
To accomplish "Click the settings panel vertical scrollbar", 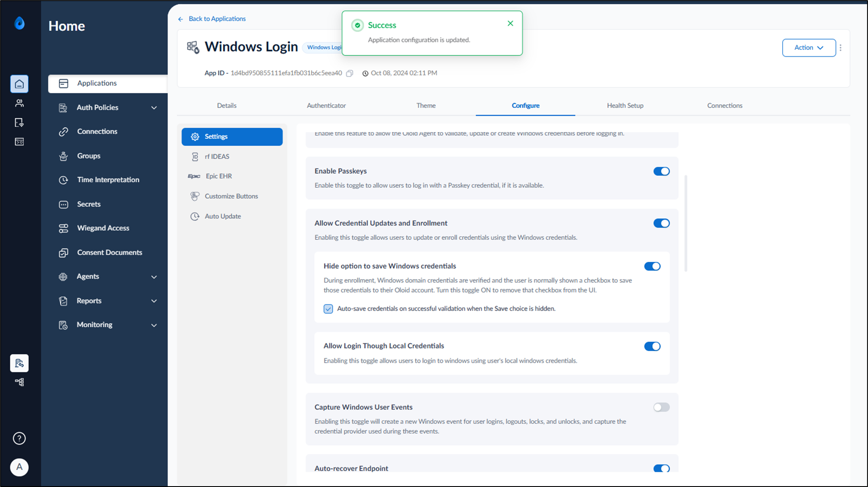I will 686,224.
